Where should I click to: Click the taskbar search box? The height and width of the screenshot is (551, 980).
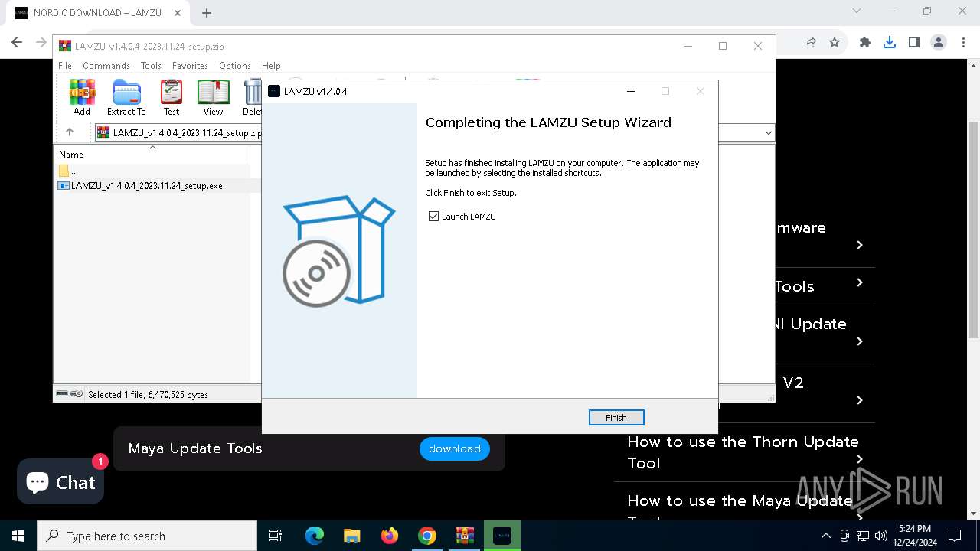click(147, 536)
